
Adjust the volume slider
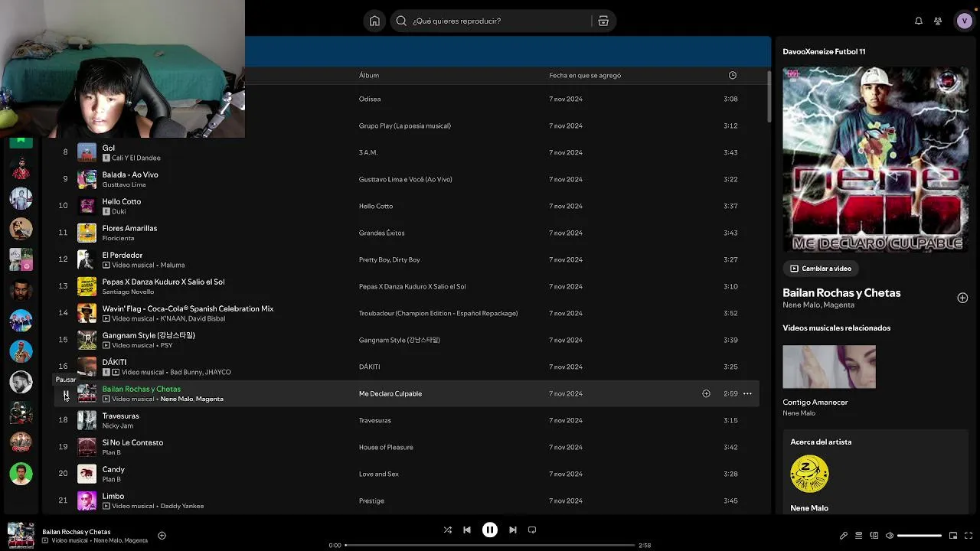[x=919, y=536]
